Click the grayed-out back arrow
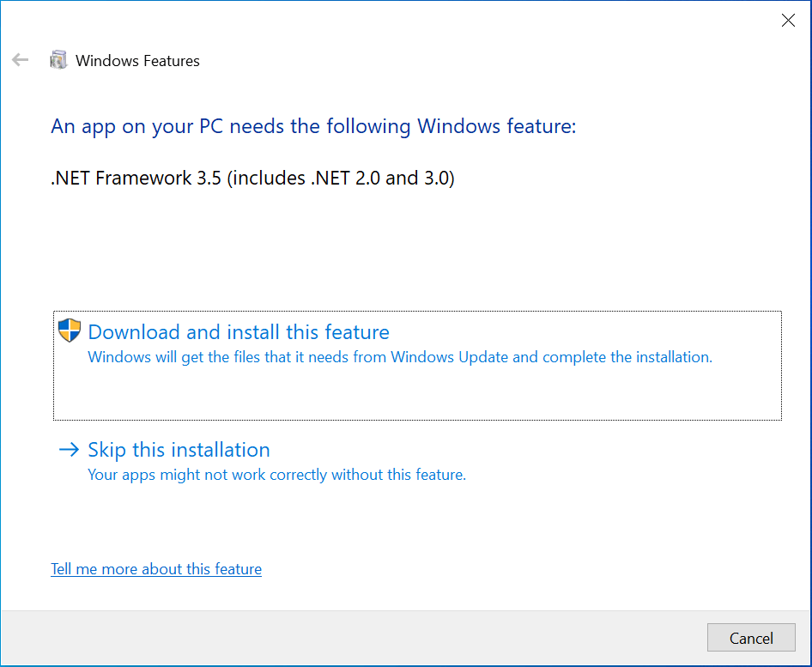The image size is (812, 667). tap(19, 59)
